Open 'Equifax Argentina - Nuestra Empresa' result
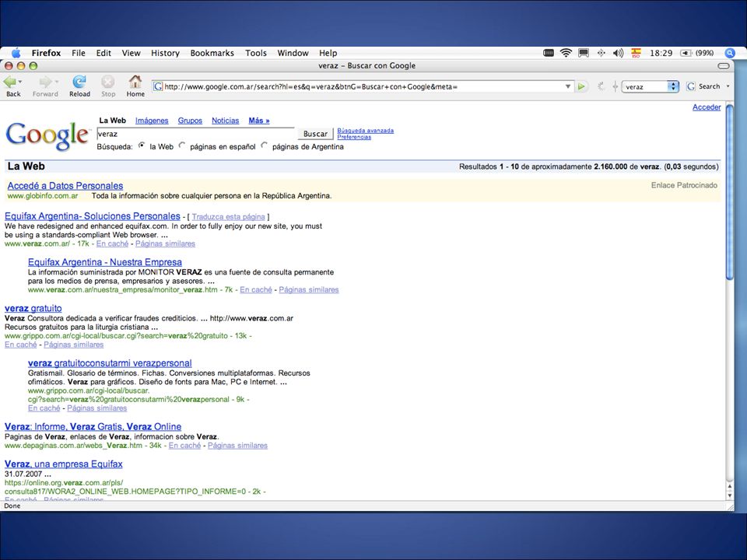This screenshot has height=560, width=747. pyautogui.click(x=105, y=262)
